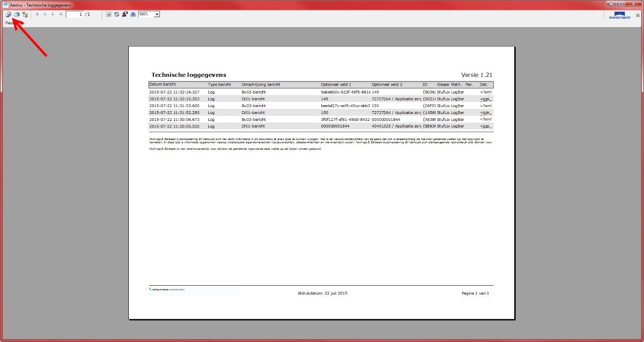Select the Preview tab

coord(9,23)
